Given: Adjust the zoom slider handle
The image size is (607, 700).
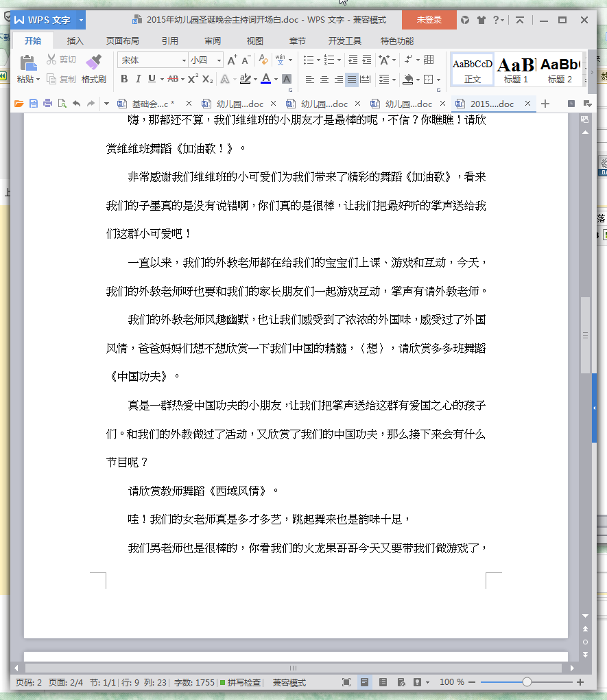Looking at the screenshot, I should (x=527, y=681).
